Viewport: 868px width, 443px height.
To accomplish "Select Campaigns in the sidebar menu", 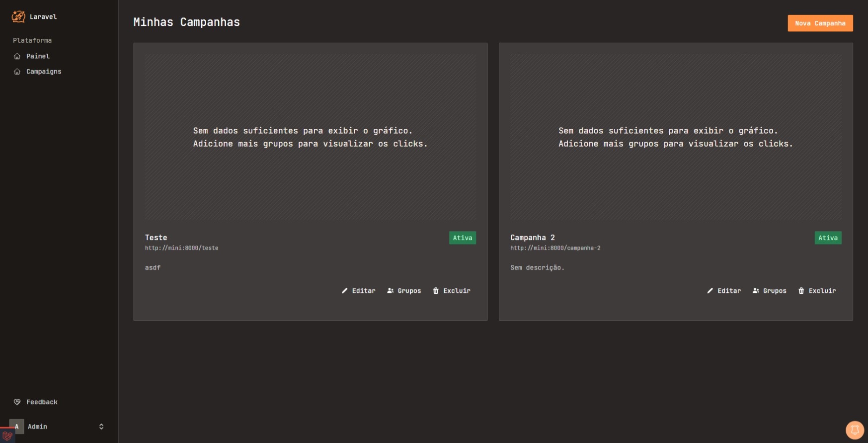I will [x=44, y=72].
